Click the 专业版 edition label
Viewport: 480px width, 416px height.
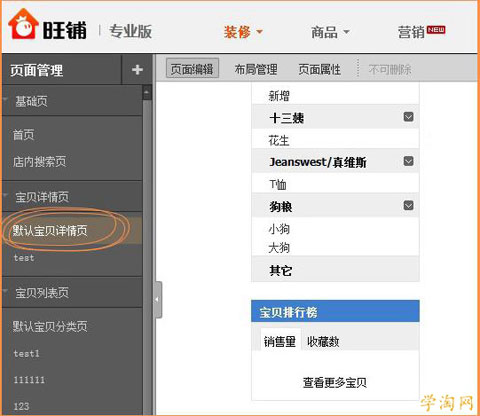[131, 32]
